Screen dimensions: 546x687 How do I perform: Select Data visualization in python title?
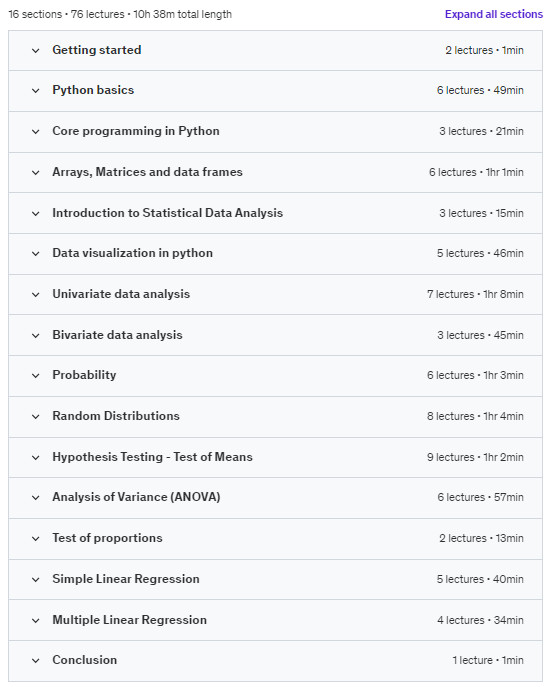click(x=132, y=253)
